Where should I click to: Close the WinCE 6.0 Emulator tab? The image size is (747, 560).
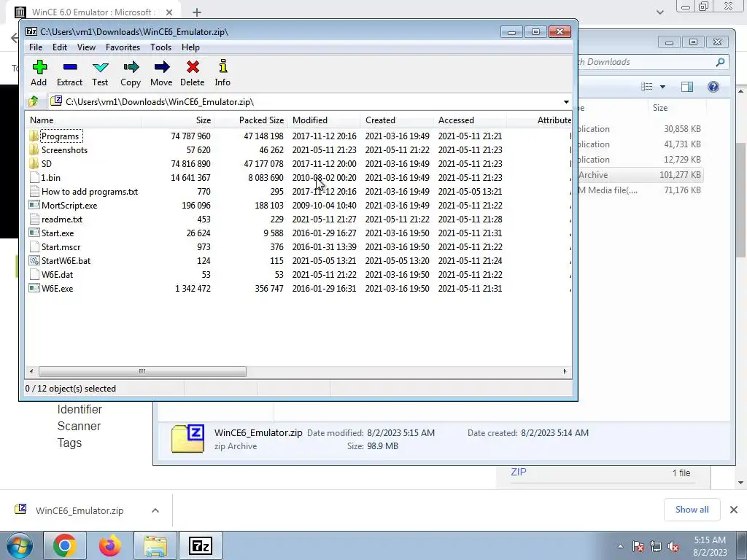click(169, 12)
